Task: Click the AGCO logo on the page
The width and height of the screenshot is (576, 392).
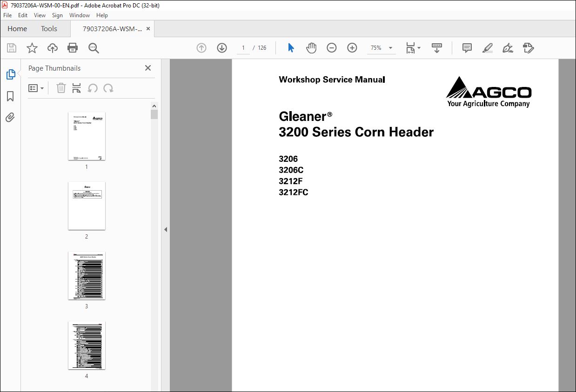Action: coord(489,92)
